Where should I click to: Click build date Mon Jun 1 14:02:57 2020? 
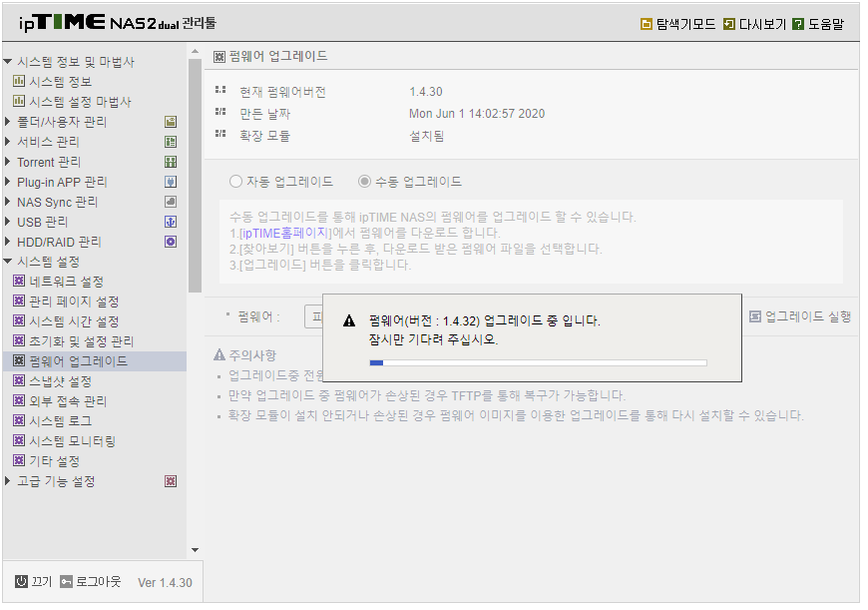477,114
